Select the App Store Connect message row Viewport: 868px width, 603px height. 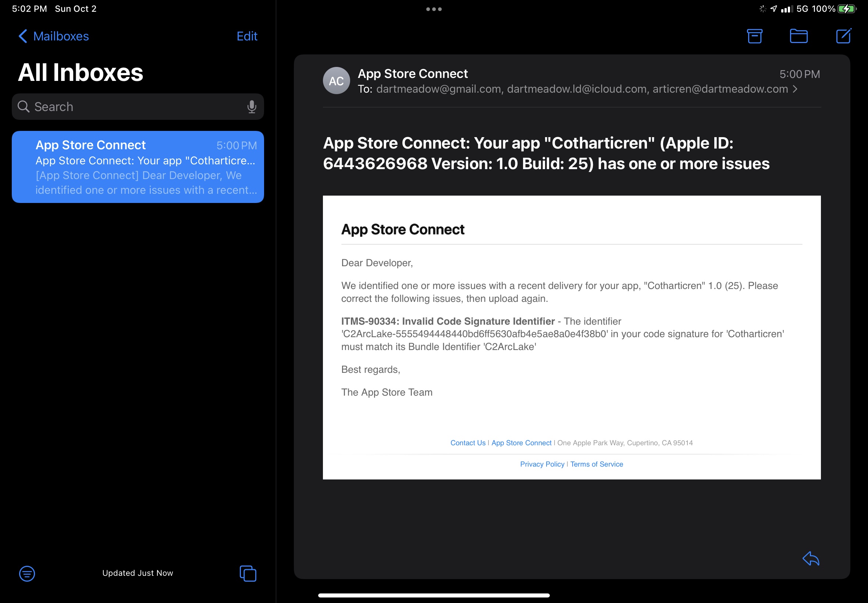pyautogui.click(x=138, y=167)
